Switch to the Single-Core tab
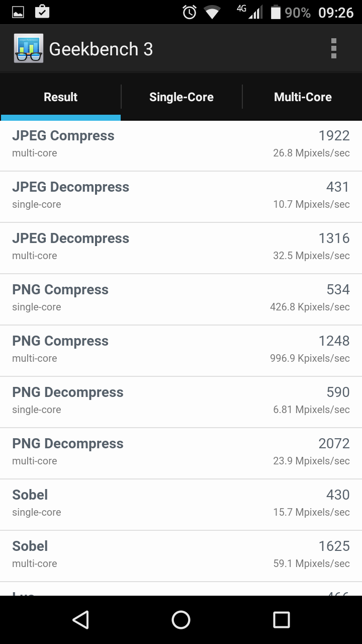The image size is (362, 644). (x=181, y=97)
